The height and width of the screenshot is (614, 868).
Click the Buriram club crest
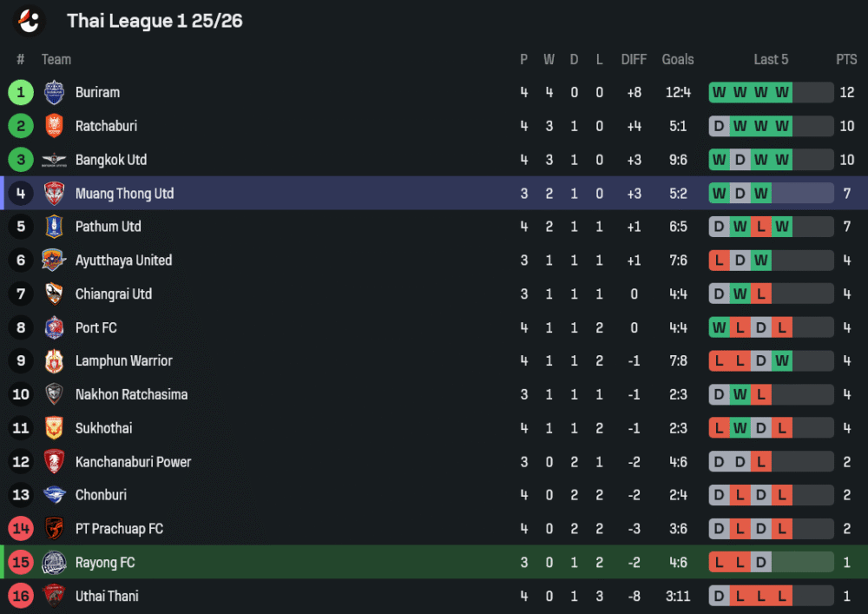[x=54, y=92]
